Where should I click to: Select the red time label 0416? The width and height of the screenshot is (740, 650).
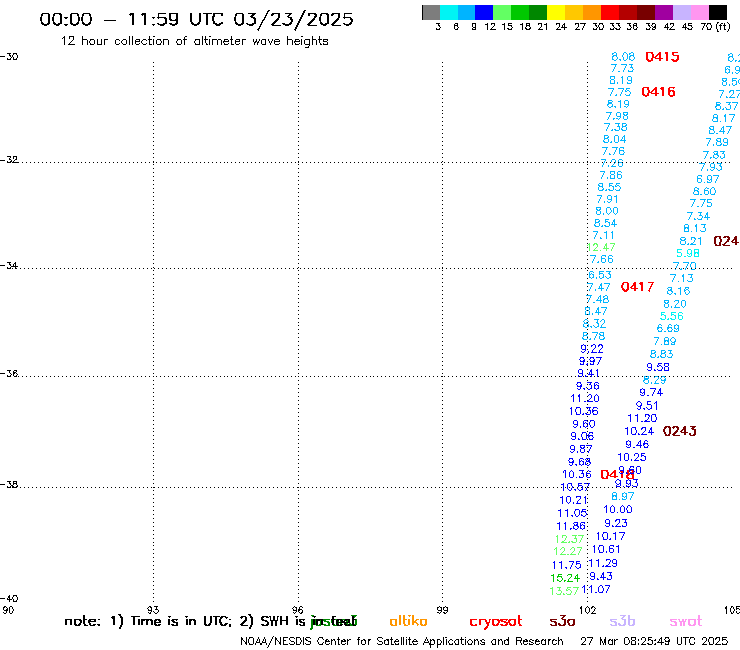click(658, 92)
